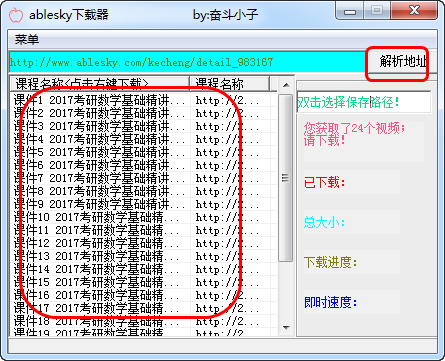445x361 pixels.
Task: Click the 已下载 label
Action: pos(325,182)
